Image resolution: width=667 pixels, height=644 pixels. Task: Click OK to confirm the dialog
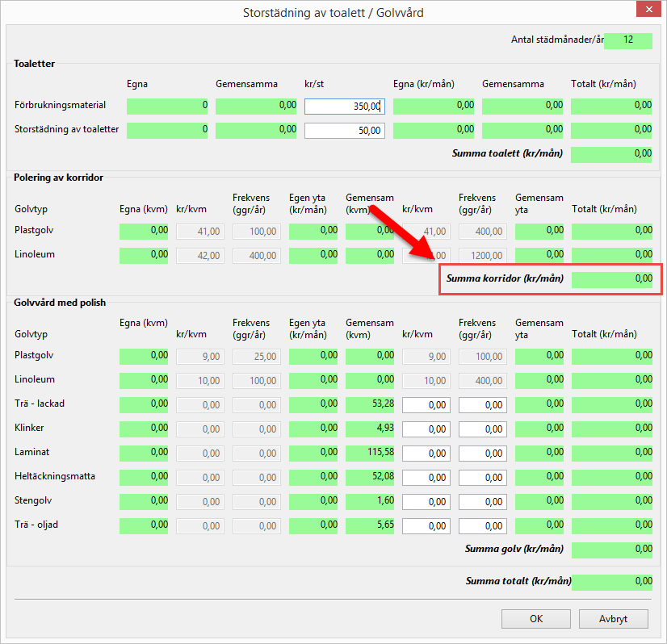(x=536, y=619)
